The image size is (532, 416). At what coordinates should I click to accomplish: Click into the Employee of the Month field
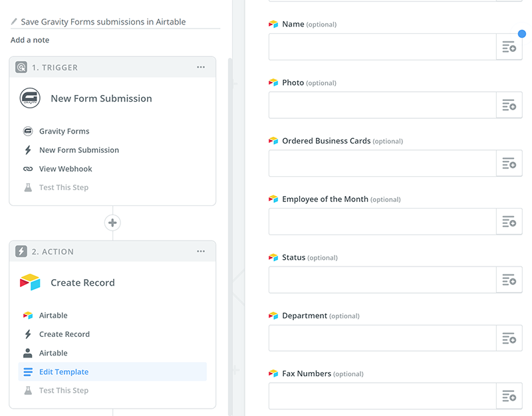click(382, 222)
